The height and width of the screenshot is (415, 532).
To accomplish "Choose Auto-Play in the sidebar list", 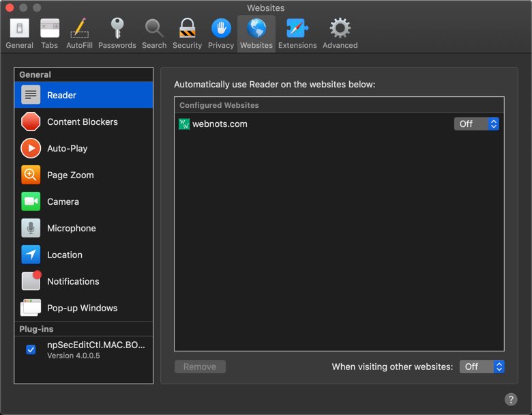I will [68, 148].
